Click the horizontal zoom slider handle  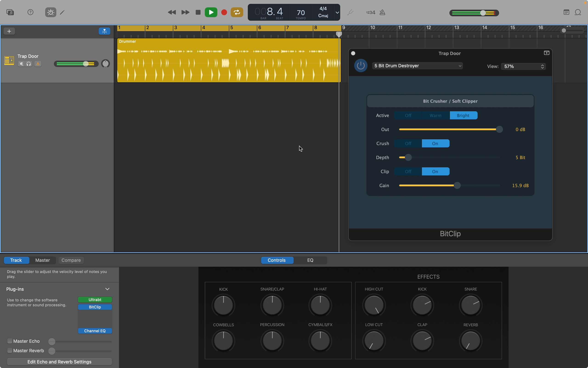[564, 31]
